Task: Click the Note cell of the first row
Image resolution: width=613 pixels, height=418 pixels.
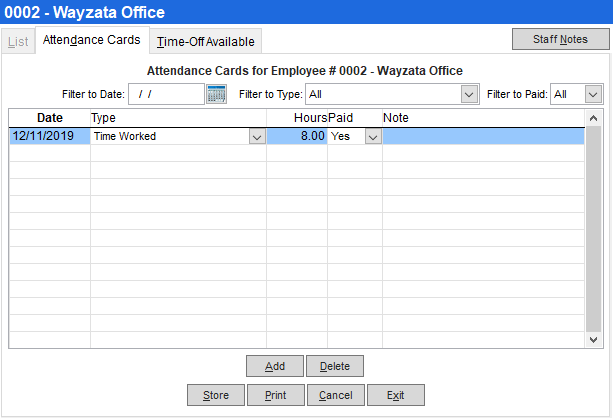Action: pyautogui.click(x=483, y=137)
